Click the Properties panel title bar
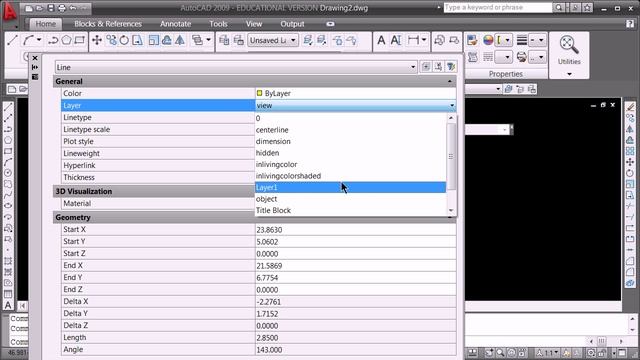The width and height of the screenshot is (640, 360). 506,74
